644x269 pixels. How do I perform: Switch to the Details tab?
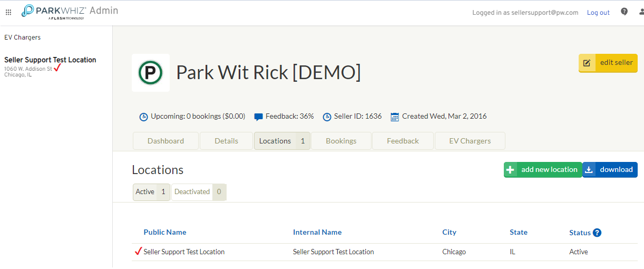click(x=226, y=141)
